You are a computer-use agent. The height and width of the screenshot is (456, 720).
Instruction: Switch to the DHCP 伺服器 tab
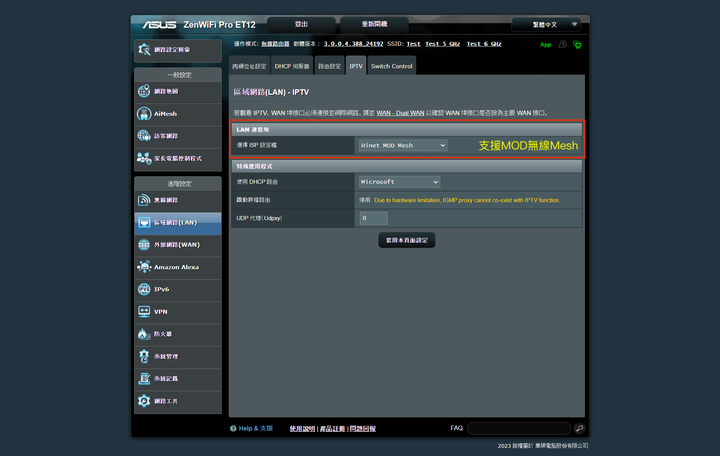click(292, 66)
